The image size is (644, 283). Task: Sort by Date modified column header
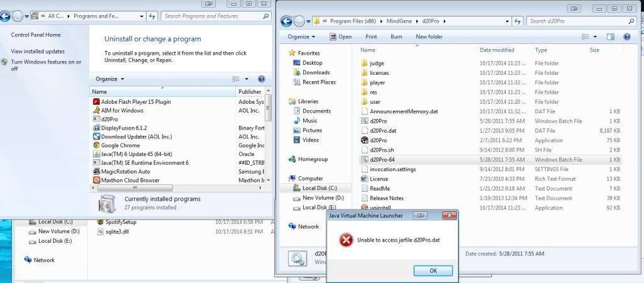pos(497,50)
